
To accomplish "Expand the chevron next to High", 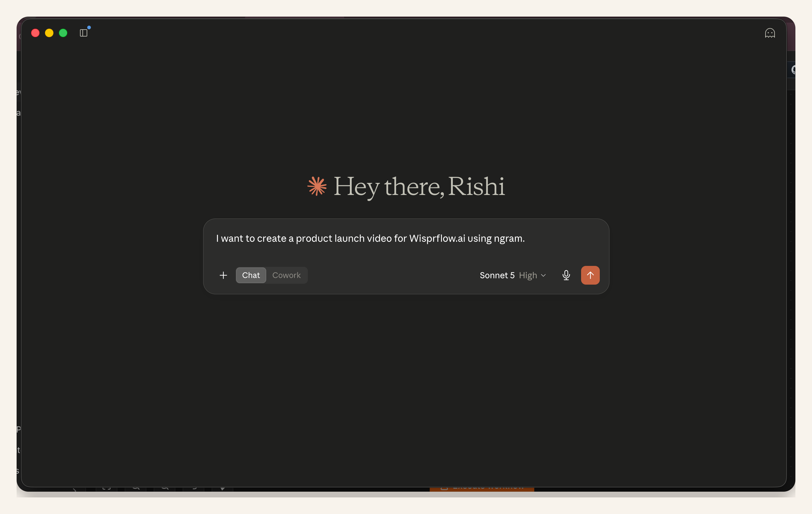I will (x=543, y=275).
